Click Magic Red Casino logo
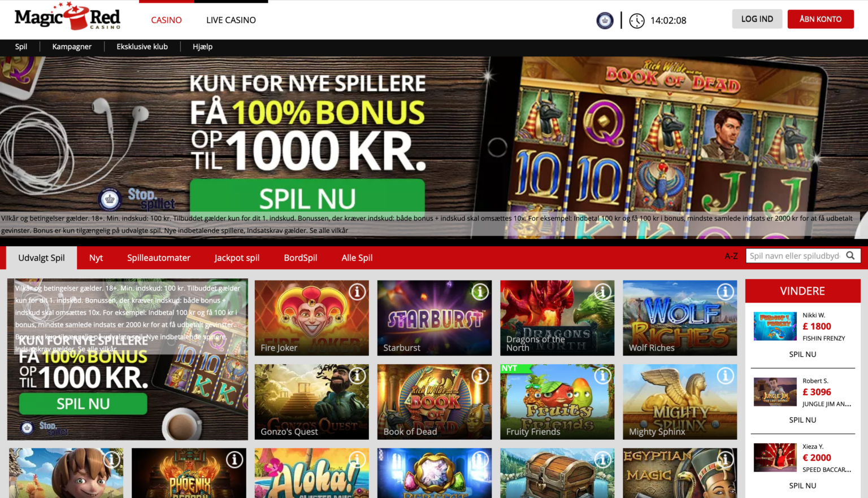Image resolution: width=868 pixels, height=498 pixels. tap(67, 17)
